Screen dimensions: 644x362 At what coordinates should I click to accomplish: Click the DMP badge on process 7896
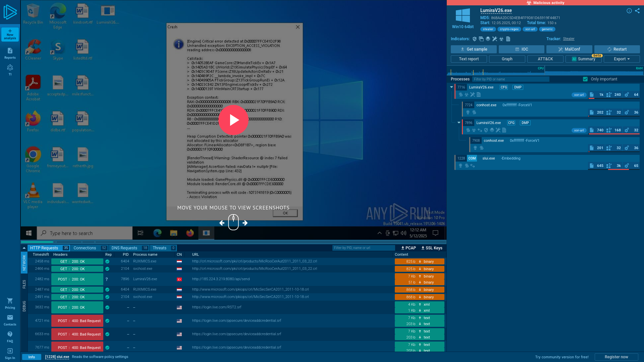pos(525,123)
